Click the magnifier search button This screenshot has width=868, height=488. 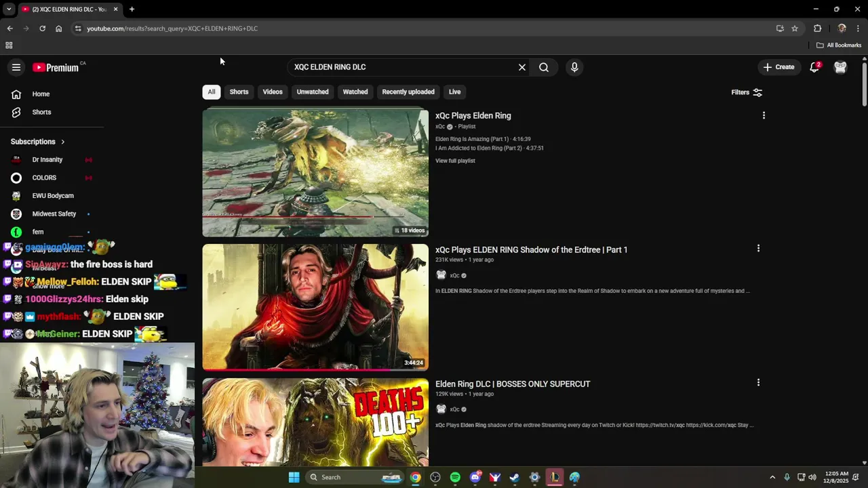click(544, 67)
